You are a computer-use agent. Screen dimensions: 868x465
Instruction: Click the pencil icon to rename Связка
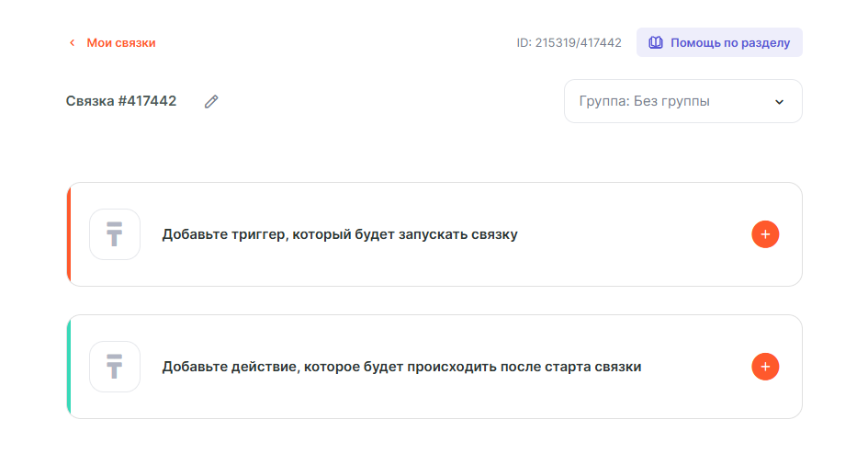(x=211, y=102)
